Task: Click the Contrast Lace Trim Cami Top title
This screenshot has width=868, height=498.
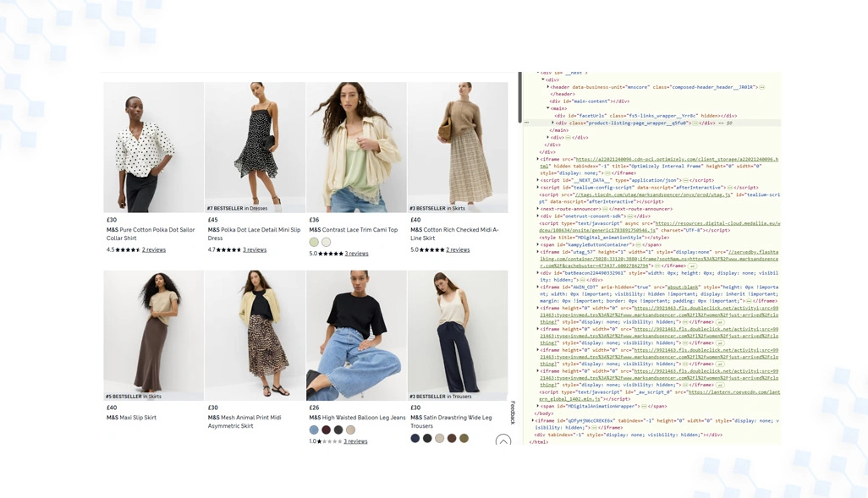Action: [x=353, y=230]
